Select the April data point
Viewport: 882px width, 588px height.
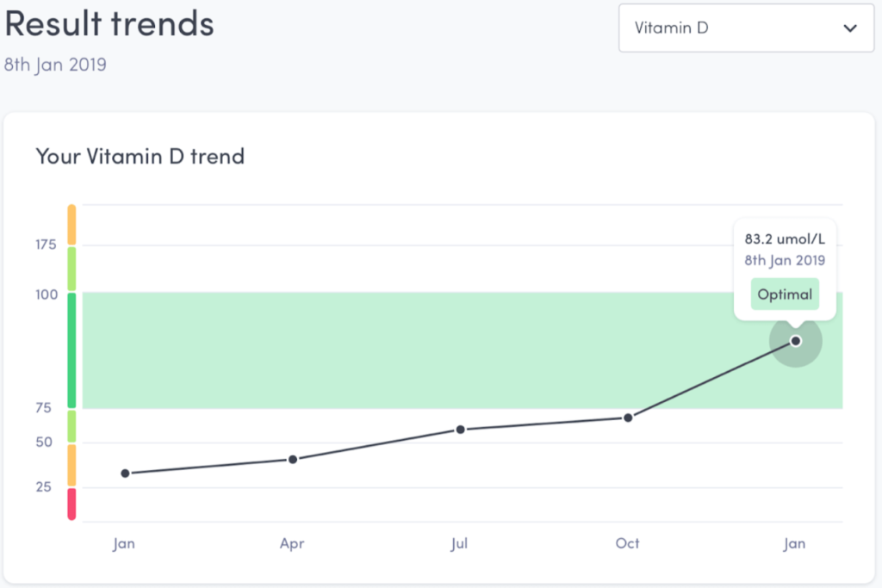click(293, 458)
